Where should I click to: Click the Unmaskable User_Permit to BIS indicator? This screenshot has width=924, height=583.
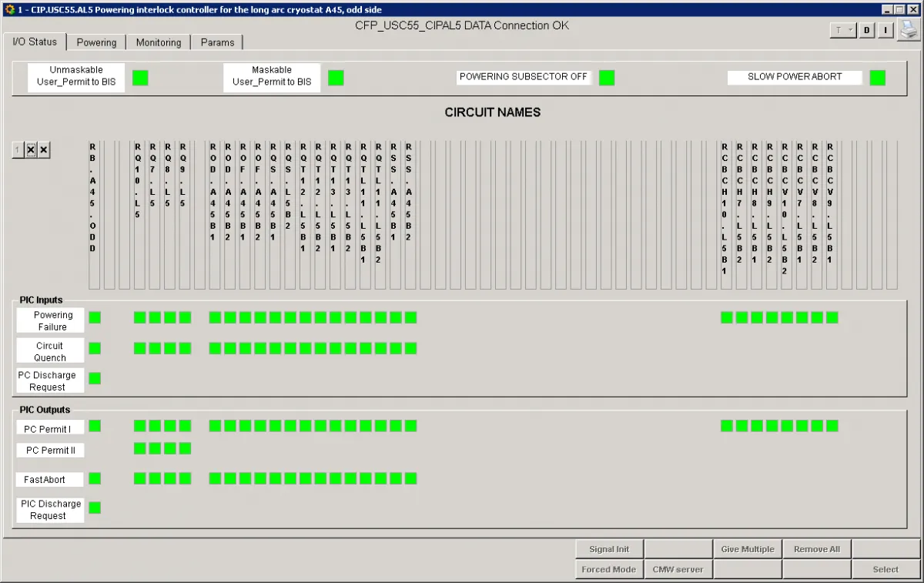(140, 77)
